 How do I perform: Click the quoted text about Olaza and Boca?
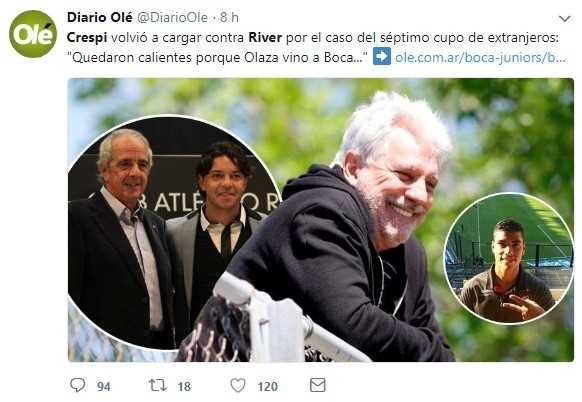pos(218,58)
